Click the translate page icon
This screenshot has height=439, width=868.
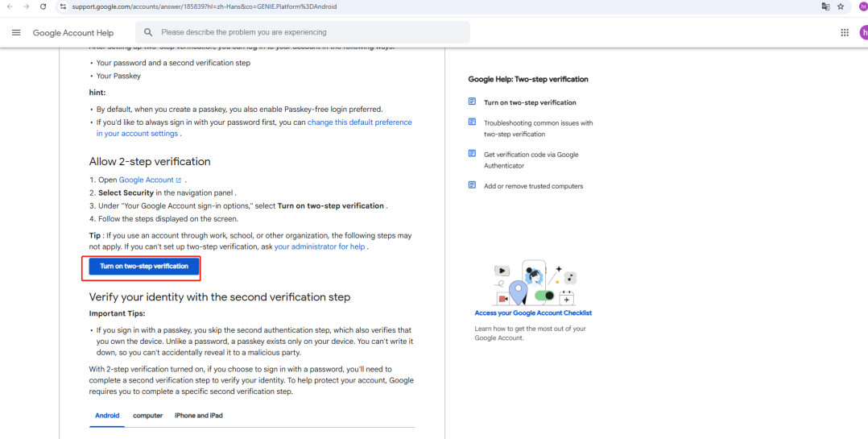click(x=825, y=6)
